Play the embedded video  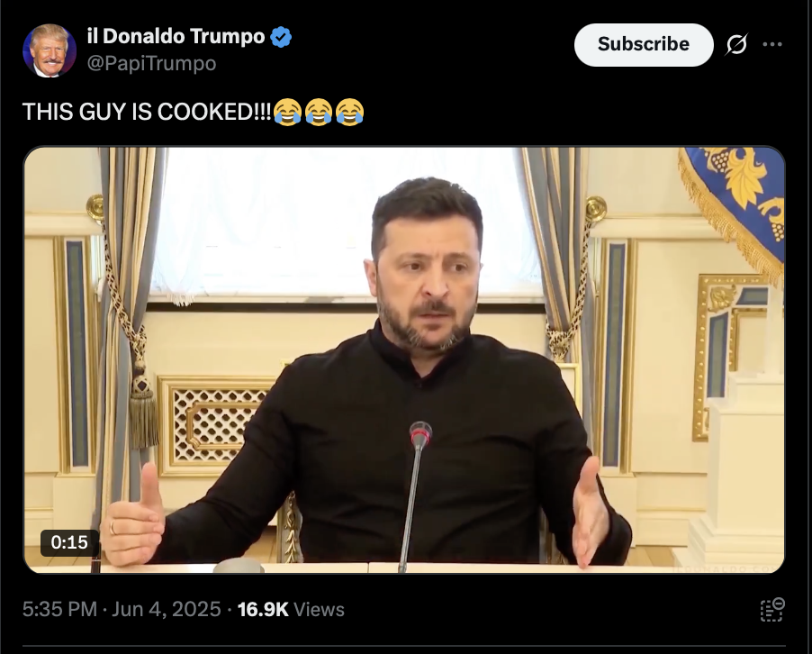[404, 360]
